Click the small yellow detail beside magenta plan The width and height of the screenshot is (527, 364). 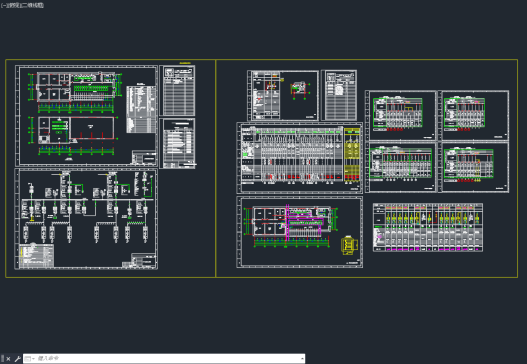tap(349, 245)
